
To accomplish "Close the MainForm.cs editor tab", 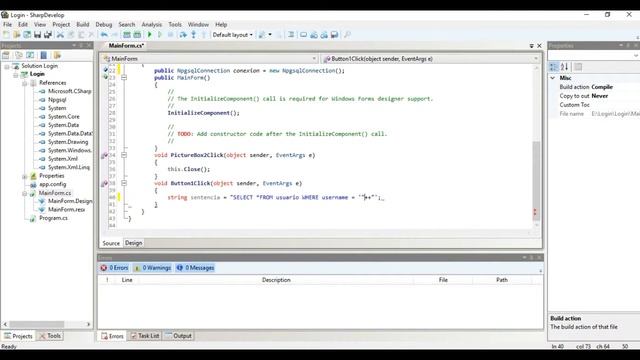I will pos(539,46).
